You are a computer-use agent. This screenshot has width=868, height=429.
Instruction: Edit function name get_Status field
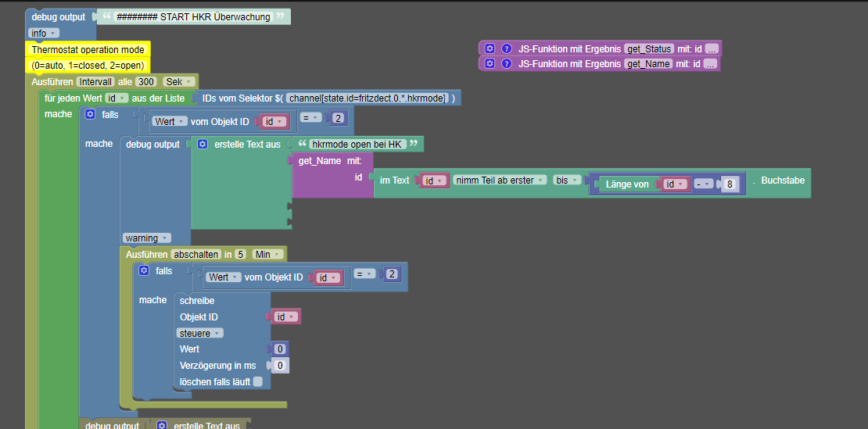pos(649,48)
